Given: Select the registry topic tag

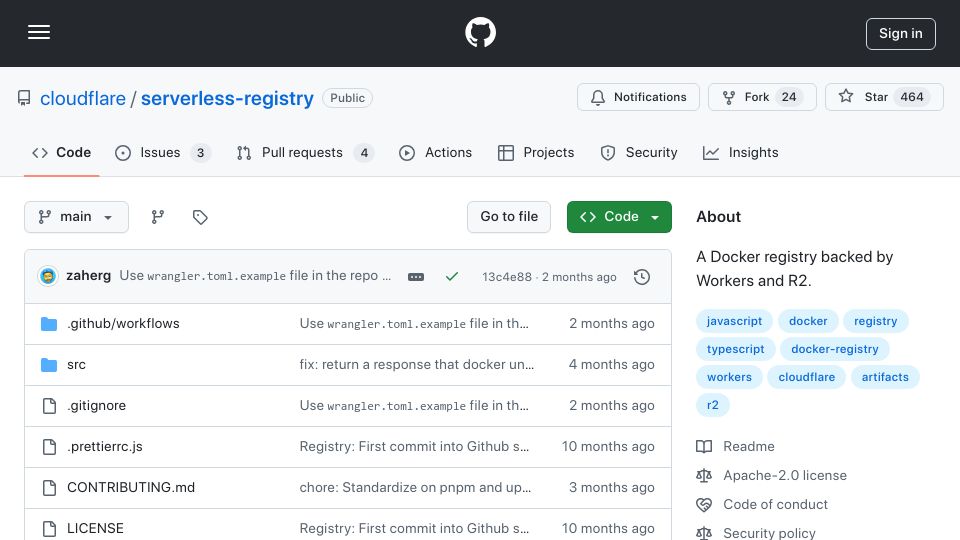Looking at the screenshot, I should point(876,321).
